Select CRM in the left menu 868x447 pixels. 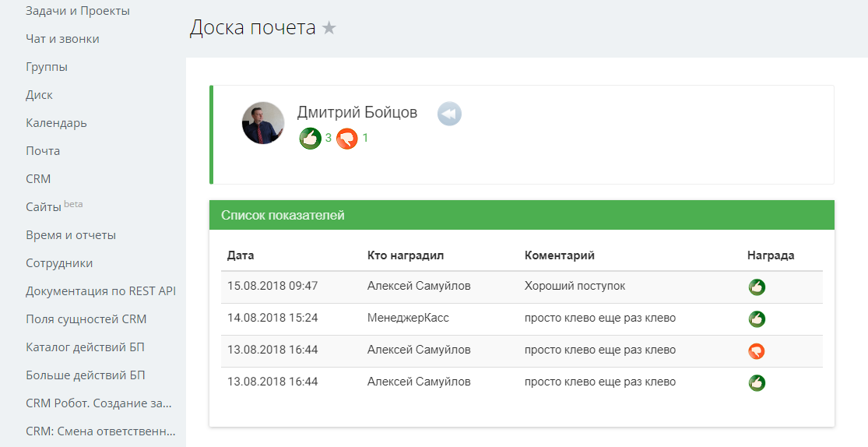pos(38,179)
